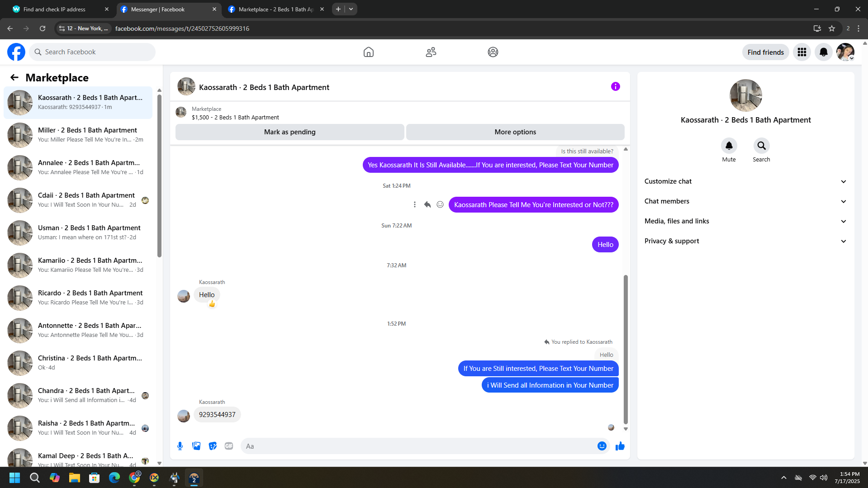Screen dimensions: 868x488
Task: Attach a photo or file
Action: tap(196, 446)
